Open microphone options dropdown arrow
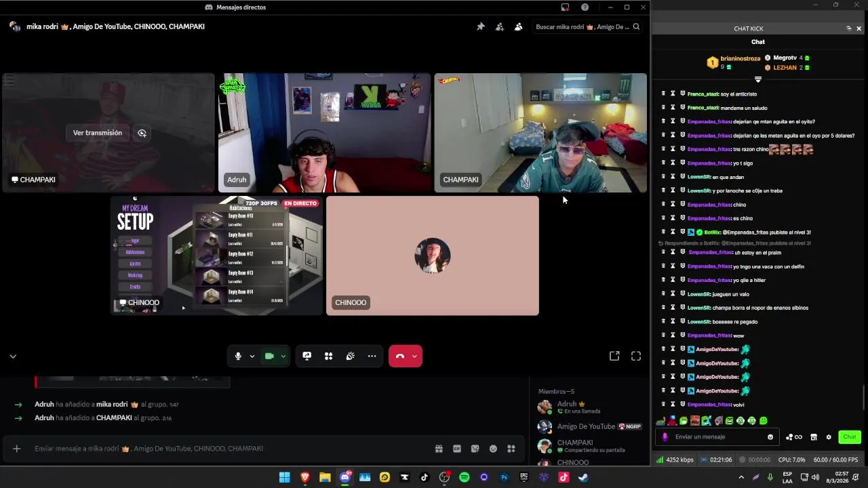Viewport: 868px width, 488px height. tap(252, 356)
